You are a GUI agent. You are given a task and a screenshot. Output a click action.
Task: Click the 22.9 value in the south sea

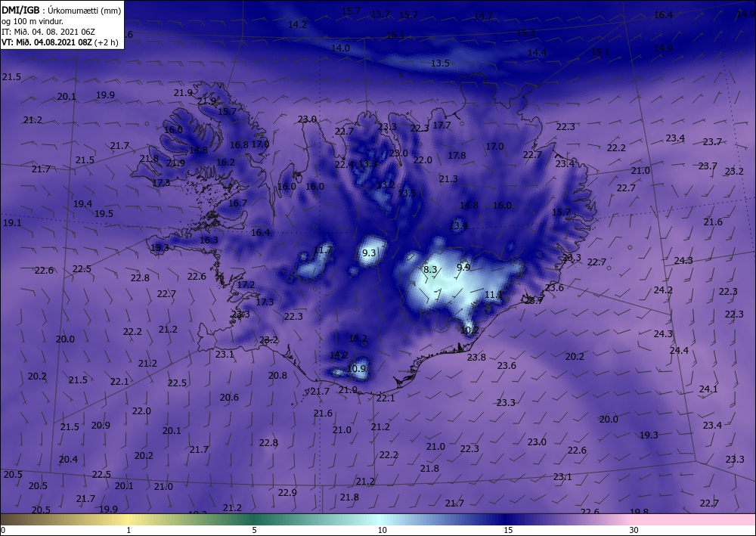[x=287, y=492]
